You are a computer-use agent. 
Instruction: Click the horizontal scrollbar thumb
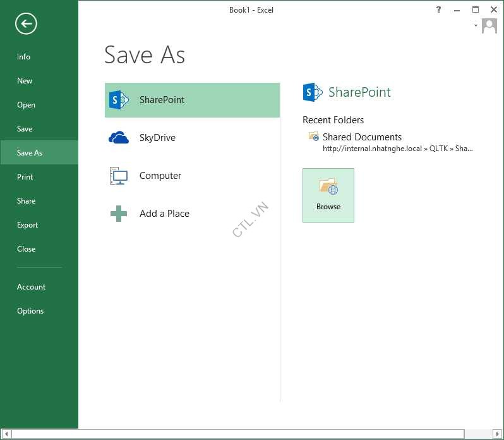point(238,434)
